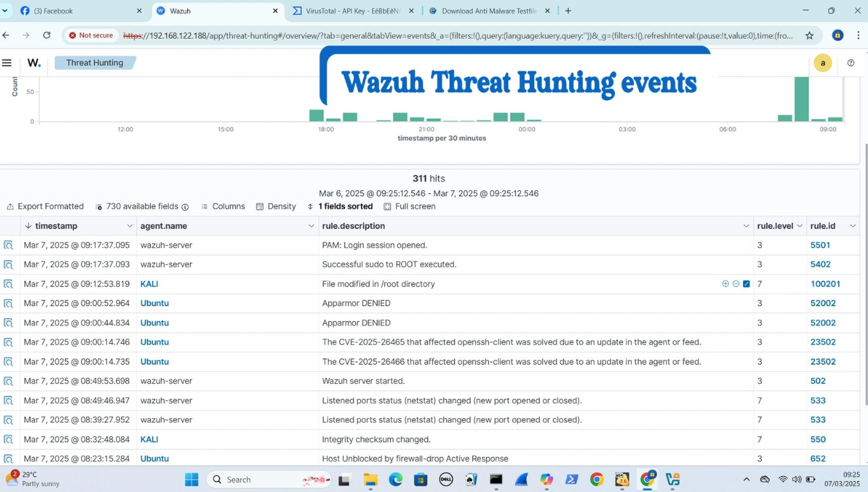Open PowerShell from taskbar
The image size is (868, 492).
point(571,479)
